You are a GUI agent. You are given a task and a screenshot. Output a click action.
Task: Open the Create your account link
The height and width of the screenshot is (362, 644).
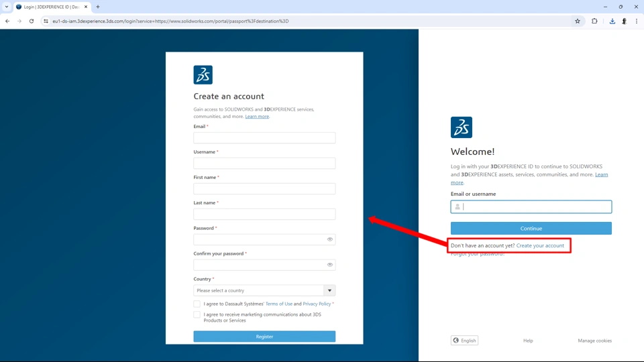tap(540, 245)
